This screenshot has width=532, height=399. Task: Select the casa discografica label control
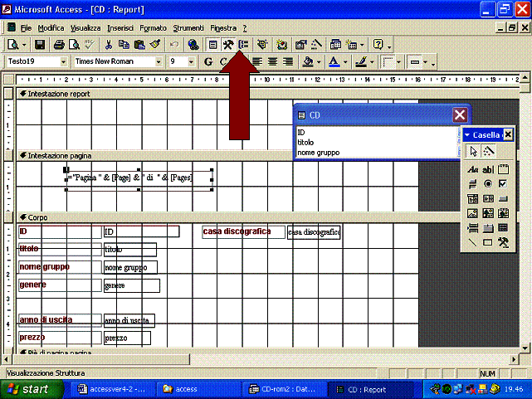point(243,232)
